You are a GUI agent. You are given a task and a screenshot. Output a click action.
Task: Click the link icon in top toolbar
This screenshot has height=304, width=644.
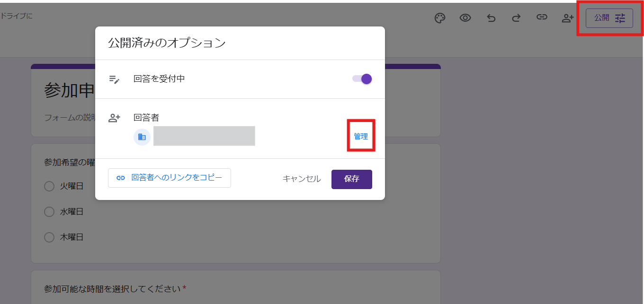pyautogui.click(x=542, y=18)
